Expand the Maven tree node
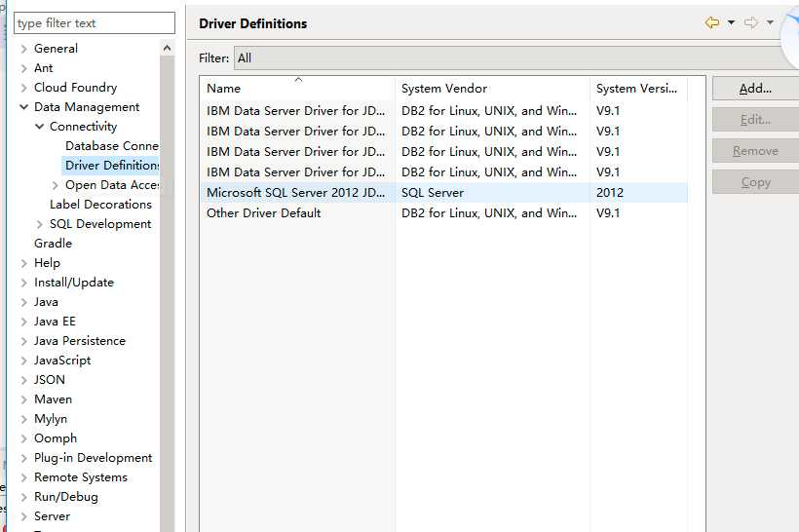799x532 pixels. point(24,399)
